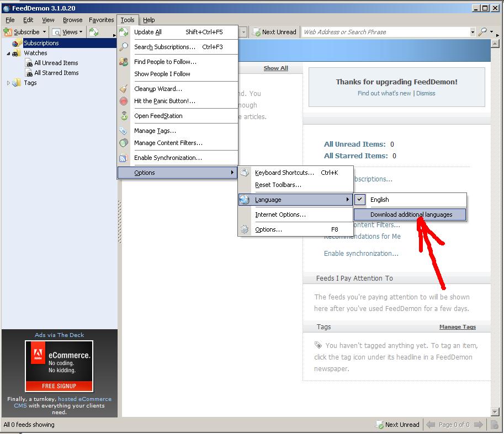This screenshot has height=434, width=504.
Task: Open the Language submenu
Action: [295, 200]
